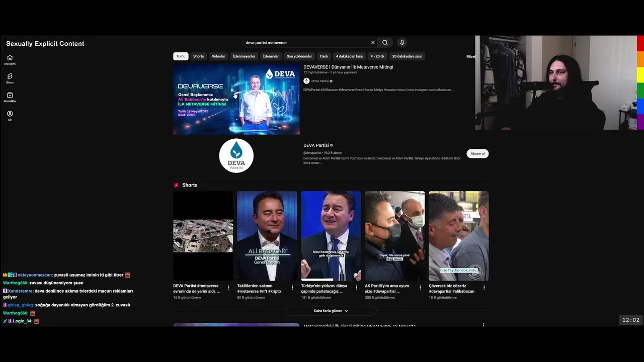Open options menu for AK Partili'yim short
This screenshot has height=362, width=644.
pos(420,288)
